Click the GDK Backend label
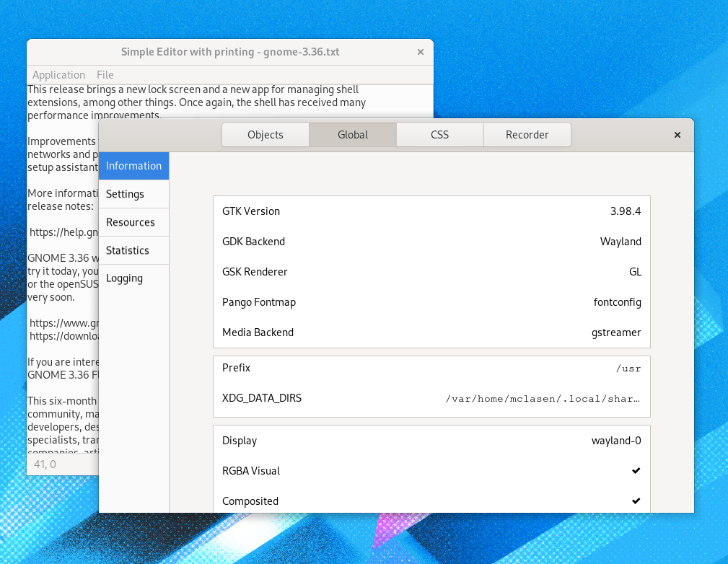Viewport: 728px width, 564px height. pos(253,242)
